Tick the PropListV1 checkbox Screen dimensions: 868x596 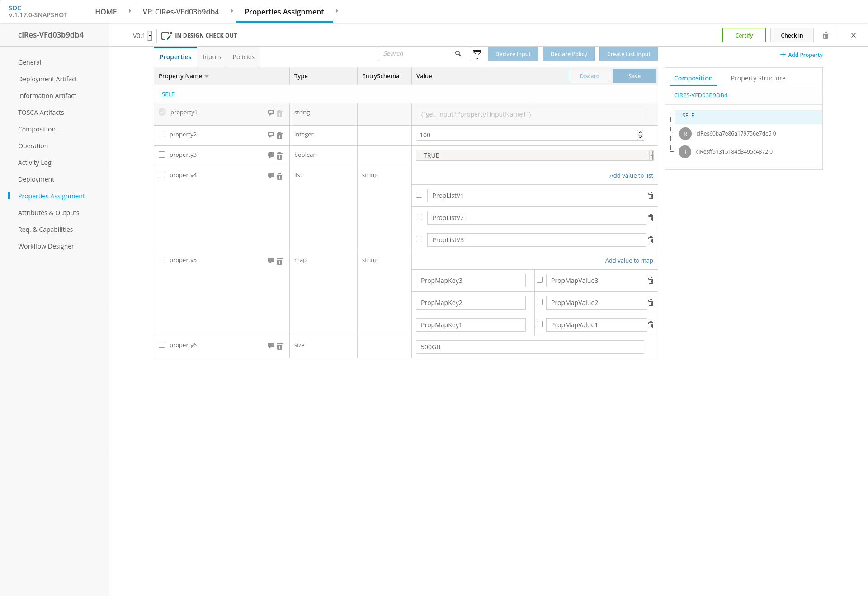pos(419,195)
